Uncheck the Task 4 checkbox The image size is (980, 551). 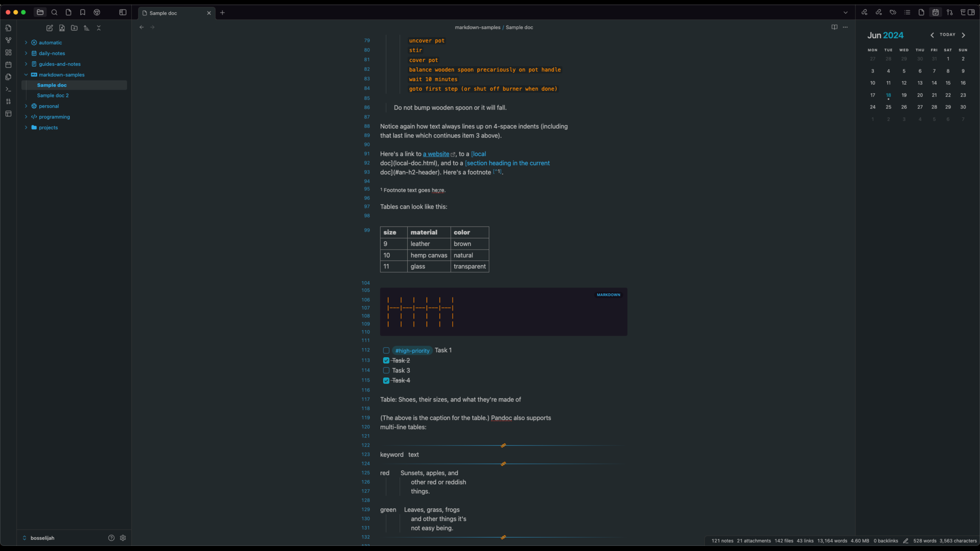[386, 381]
